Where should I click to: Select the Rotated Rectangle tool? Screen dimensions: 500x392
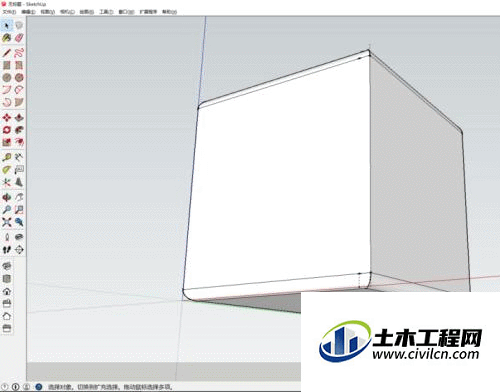click(x=19, y=65)
